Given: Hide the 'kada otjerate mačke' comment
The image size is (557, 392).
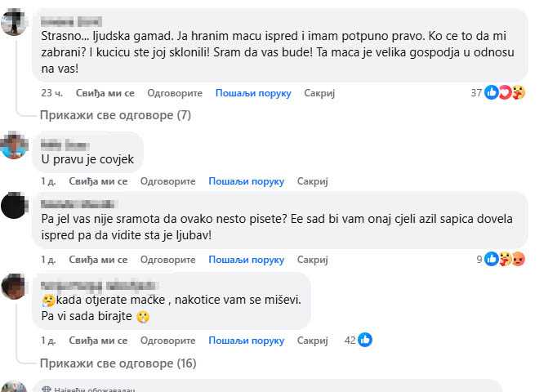Looking at the screenshot, I should tap(312, 341).
